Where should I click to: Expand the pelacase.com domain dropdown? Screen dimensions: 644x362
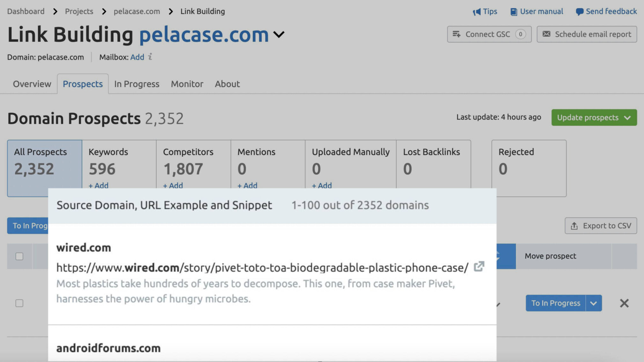pos(279,35)
